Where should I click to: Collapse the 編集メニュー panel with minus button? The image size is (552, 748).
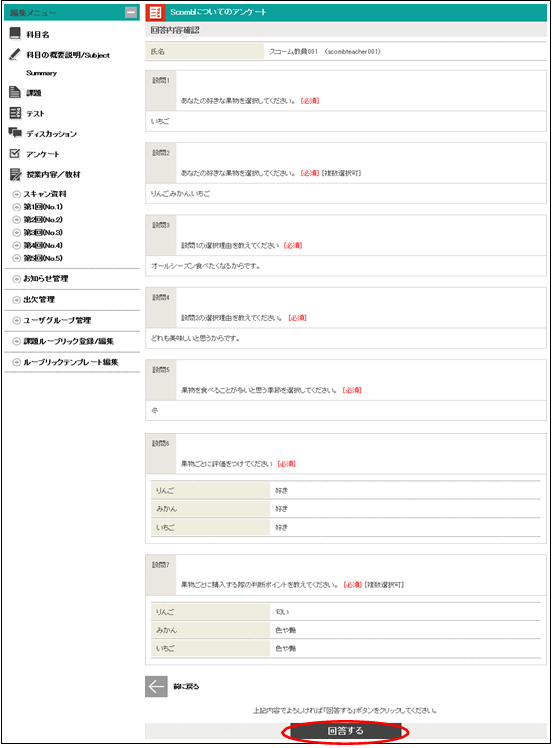click(131, 13)
